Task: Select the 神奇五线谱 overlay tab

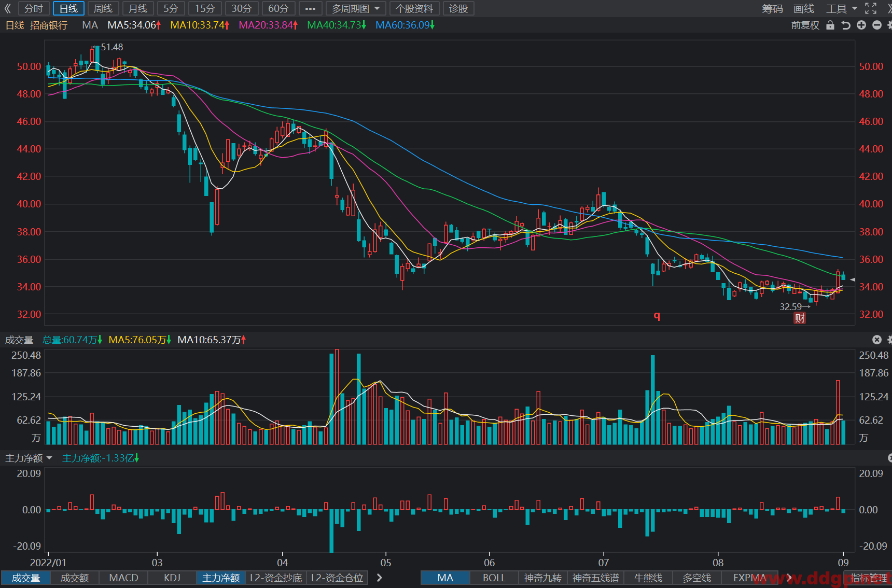Action: coord(596,578)
